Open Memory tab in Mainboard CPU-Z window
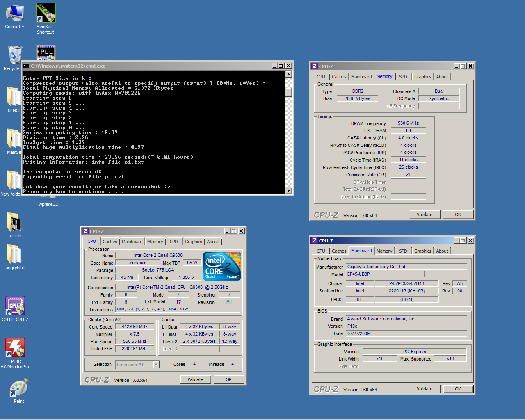Image resolution: width=525 pixels, height=420 pixels. pos(384,251)
